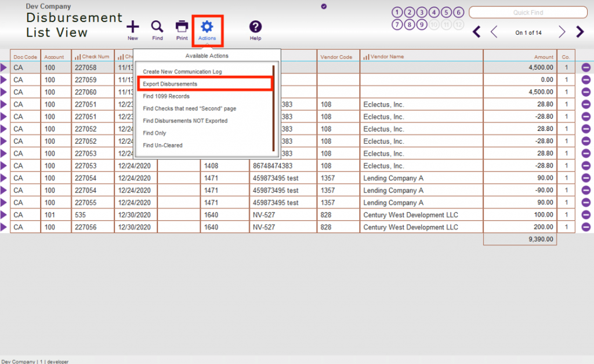Remove the Century West 200.00 row via minus
The width and height of the screenshot is (594, 364).
(x=586, y=227)
